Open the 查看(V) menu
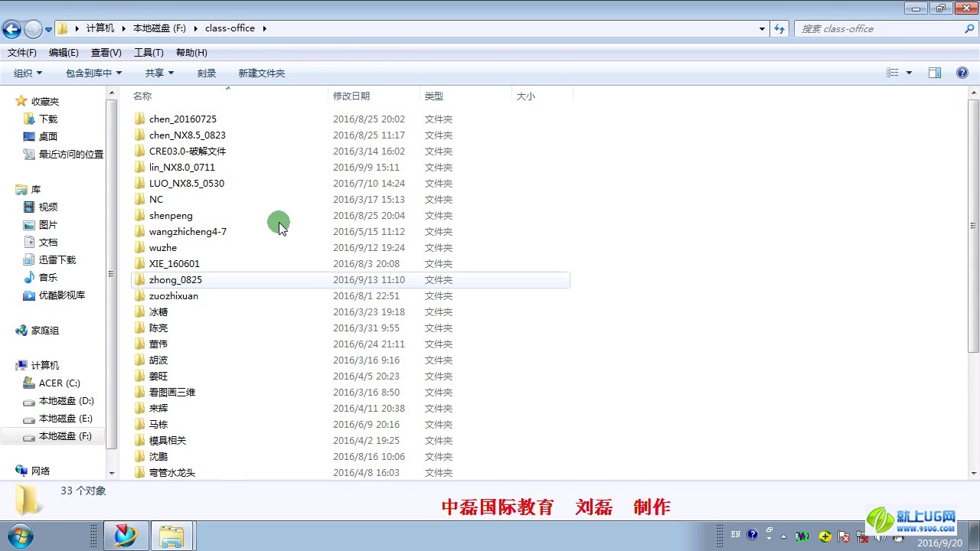The height and width of the screenshot is (551, 980). [x=106, y=53]
